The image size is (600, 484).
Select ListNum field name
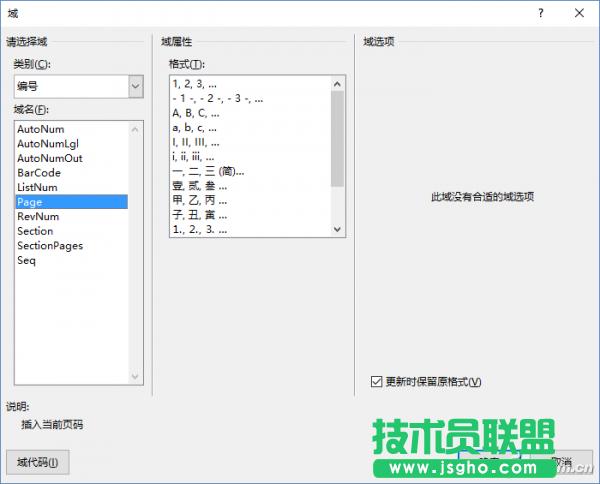tap(38, 187)
